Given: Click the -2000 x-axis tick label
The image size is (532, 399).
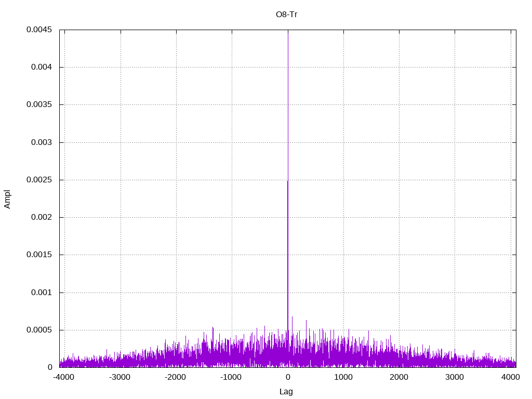Looking at the screenshot, I should [x=176, y=377].
